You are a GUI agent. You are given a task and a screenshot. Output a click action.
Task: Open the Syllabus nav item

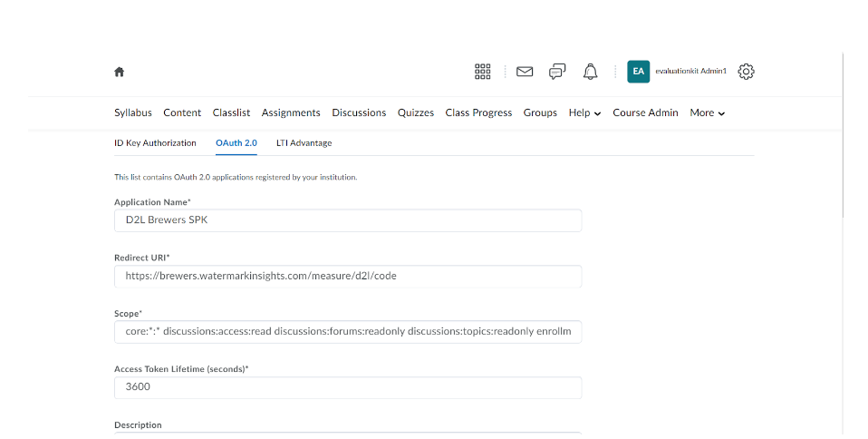(x=133, y=112)
